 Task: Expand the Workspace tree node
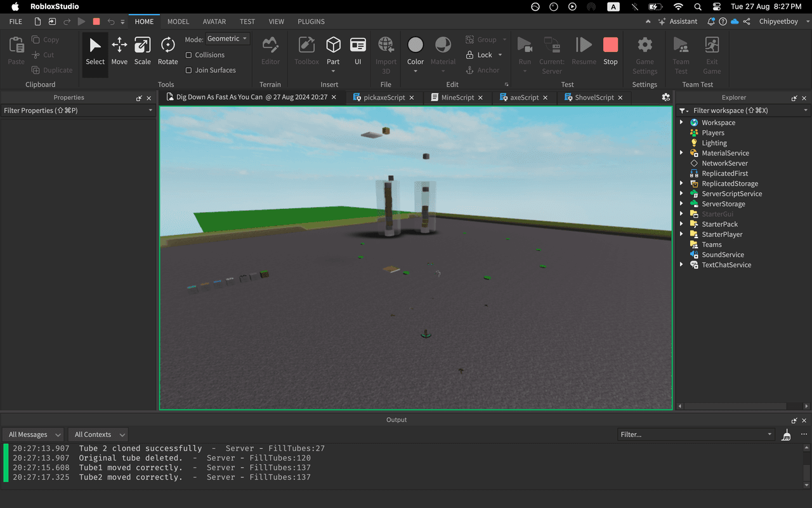pyautogui.click(x=682, y=123)
